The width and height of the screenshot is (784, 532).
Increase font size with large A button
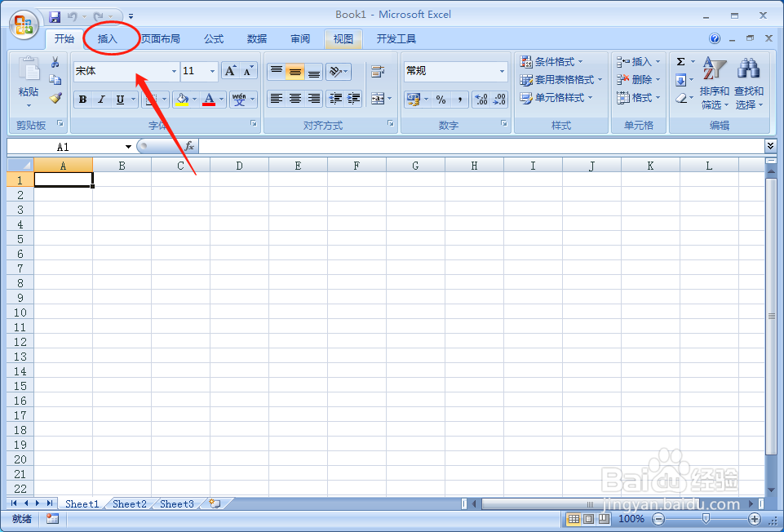tap(230, 71)
